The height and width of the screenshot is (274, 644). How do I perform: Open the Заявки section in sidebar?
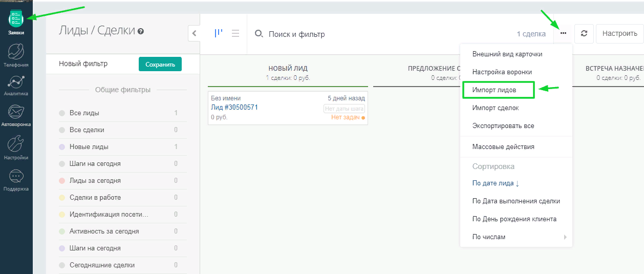pyautogui.click(x=16, y=23)
